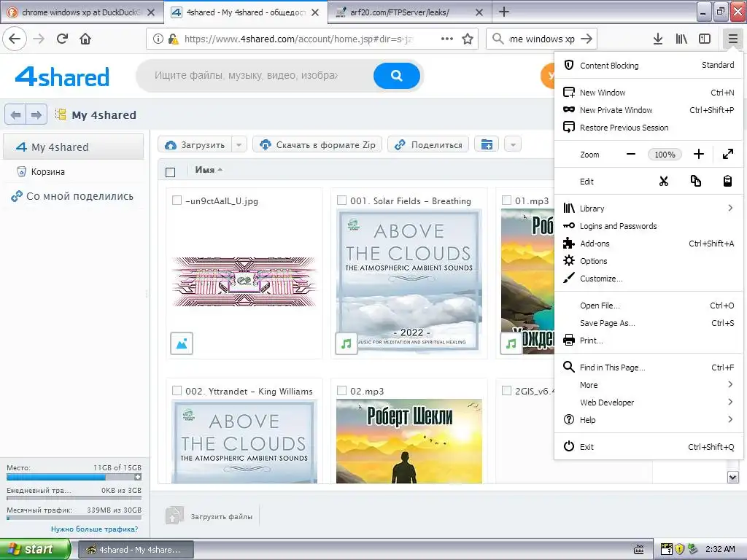Check the box for 002. Yttrandet
The image size is (747, 560).
pyautogui.click(x=177, y=391)
